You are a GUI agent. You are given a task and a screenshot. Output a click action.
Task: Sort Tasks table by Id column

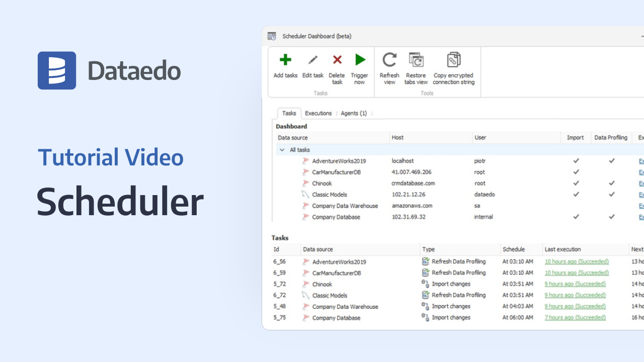286,249
